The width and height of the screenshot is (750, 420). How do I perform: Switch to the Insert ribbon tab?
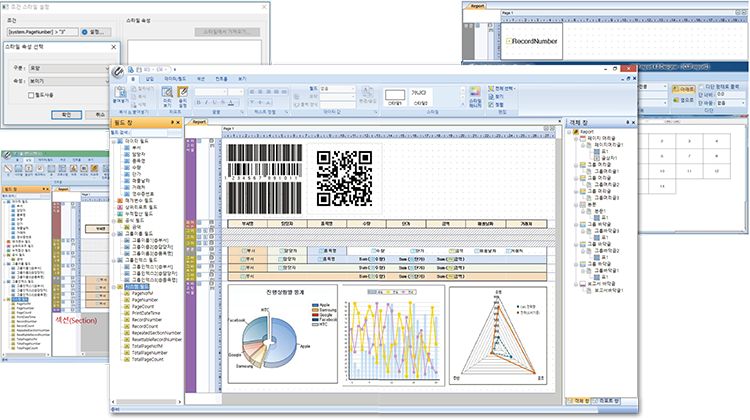pyautogui.click(x=150, y=79)
